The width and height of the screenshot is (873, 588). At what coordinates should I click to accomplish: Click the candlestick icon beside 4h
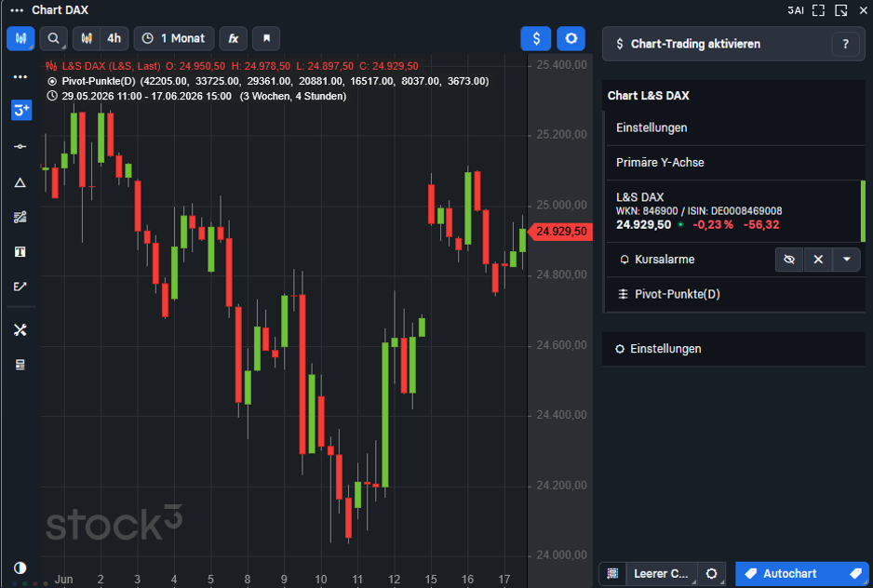coord(87,38)
